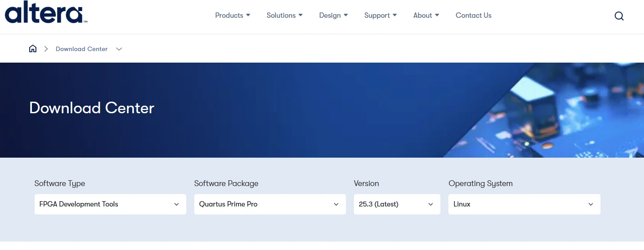Follow the Contact Us link
Screen dimensions: 644x250
[x=473, y=16]
